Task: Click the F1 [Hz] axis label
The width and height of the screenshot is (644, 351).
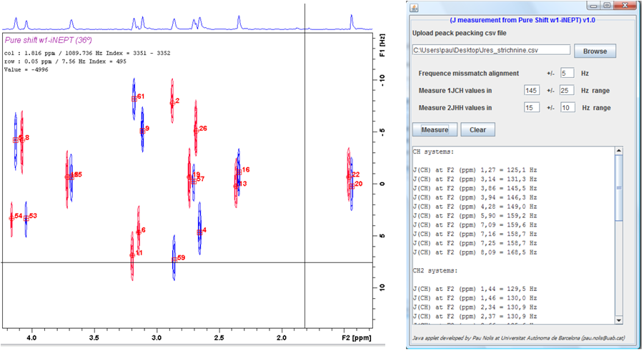Action: [382, 46]
